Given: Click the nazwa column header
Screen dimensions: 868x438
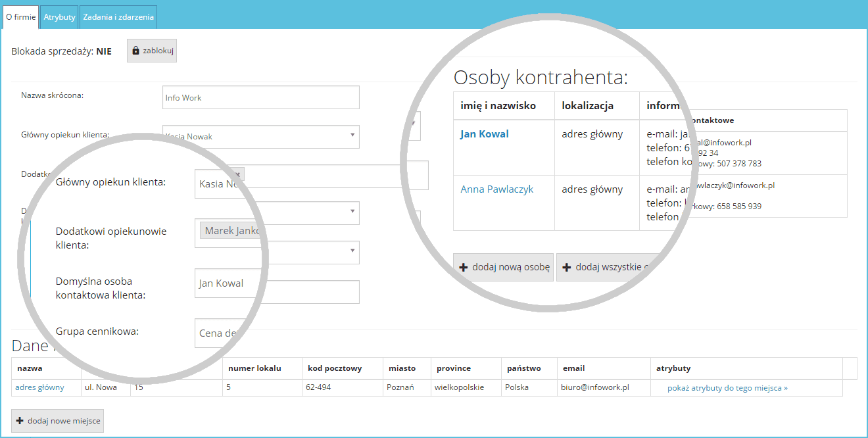Looking at the screenshot, I should pyautogui.click(x=29, y=368).
